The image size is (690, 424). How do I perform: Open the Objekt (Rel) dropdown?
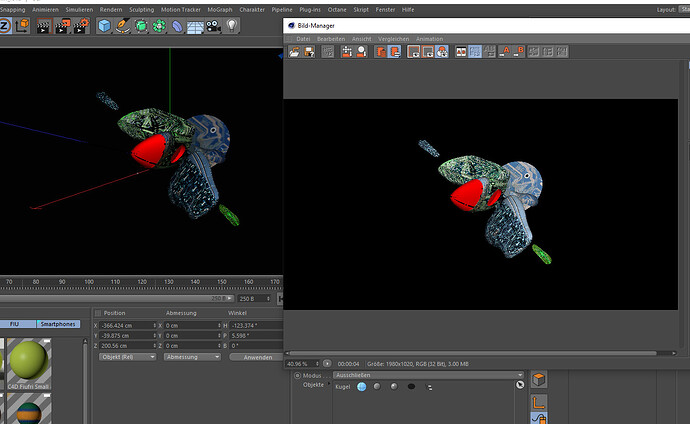click(127, 357)
